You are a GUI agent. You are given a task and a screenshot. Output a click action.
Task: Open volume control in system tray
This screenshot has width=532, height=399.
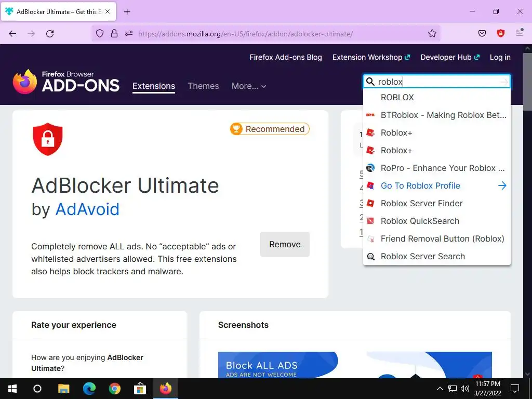465,389
